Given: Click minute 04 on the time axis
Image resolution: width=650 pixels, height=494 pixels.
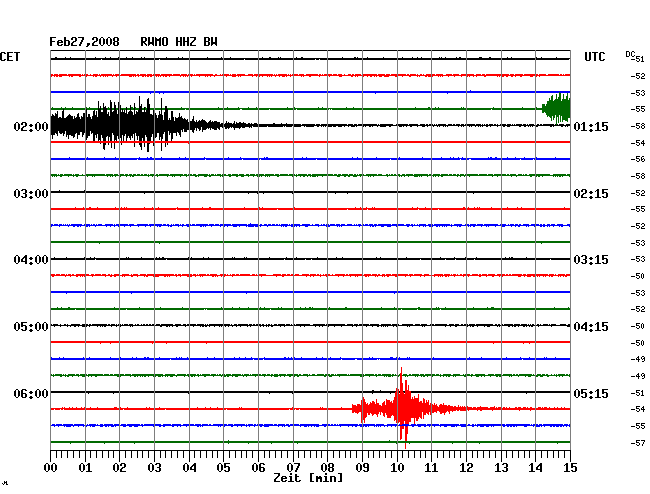Looking at the screenshot, I should pyautogui.click(x=189, y=467).
